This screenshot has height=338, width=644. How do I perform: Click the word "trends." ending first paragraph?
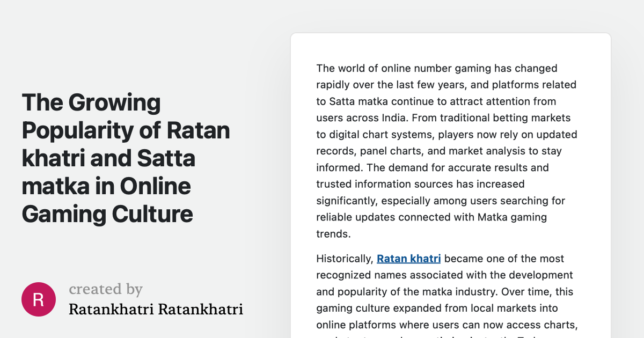pos(333,234)
